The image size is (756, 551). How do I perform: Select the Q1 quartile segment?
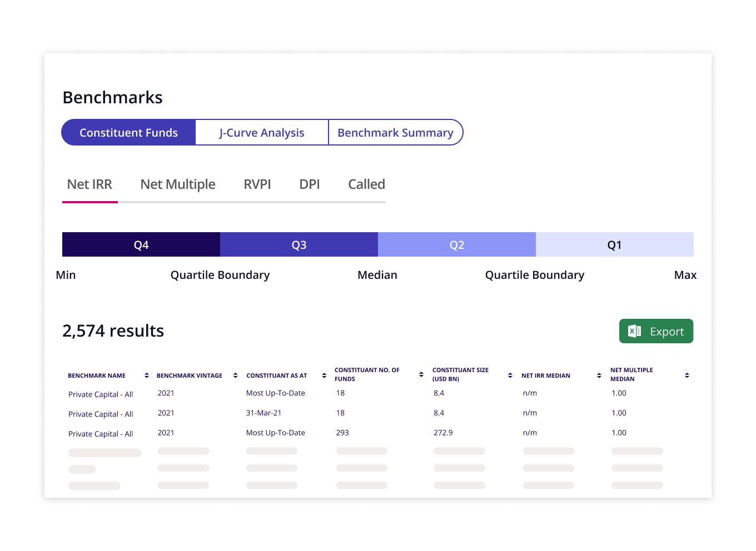tap(615, 244)
